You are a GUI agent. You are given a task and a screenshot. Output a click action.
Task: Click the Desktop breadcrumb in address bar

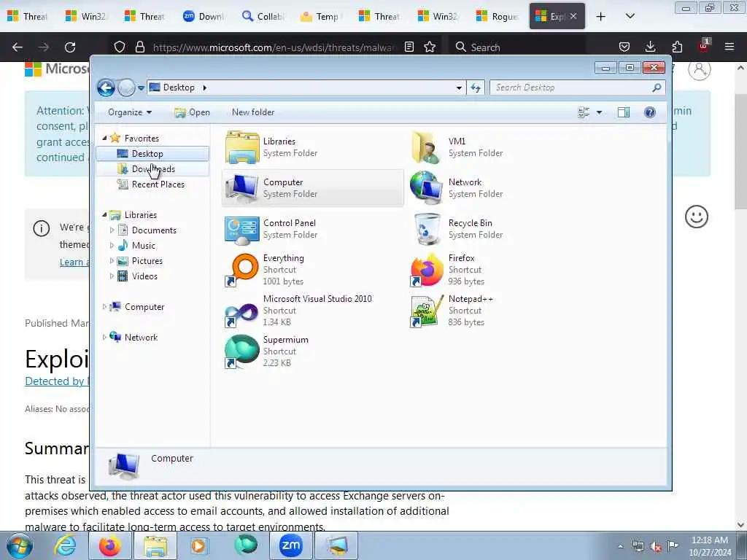pyautogui.click(x=179, y=87)
